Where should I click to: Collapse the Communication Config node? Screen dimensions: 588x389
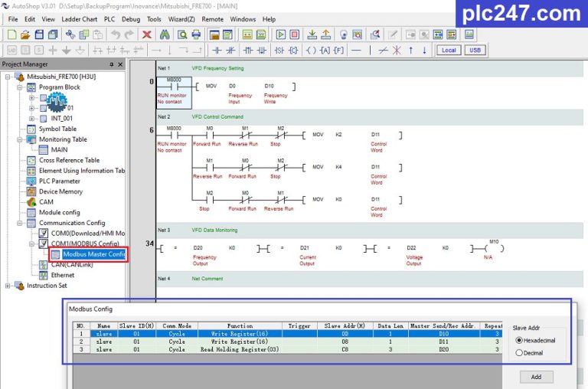[x=19, y=223]
